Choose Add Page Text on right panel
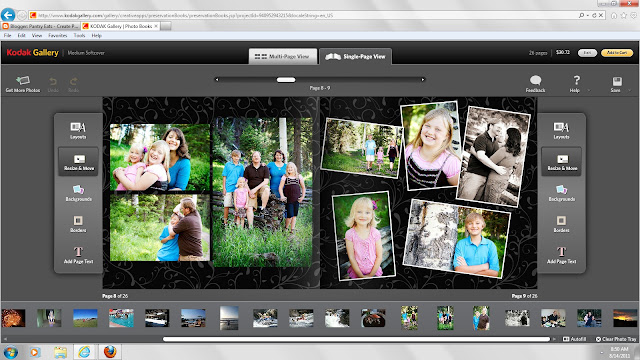The height and width of the screenshot is (360, 640). (562, 255)
